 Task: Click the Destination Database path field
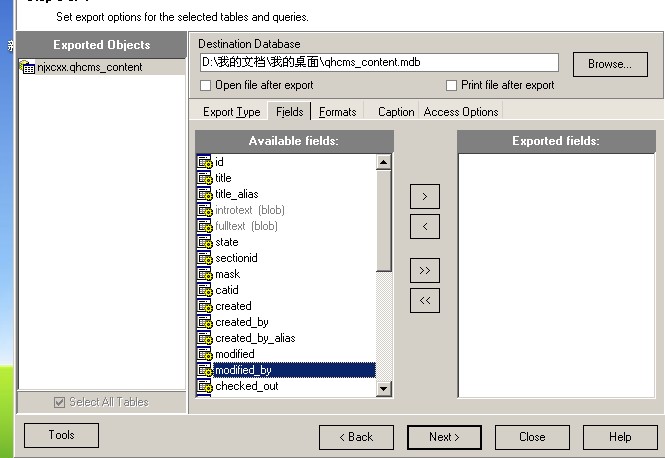pyautogui.click(x=378, y=62)
